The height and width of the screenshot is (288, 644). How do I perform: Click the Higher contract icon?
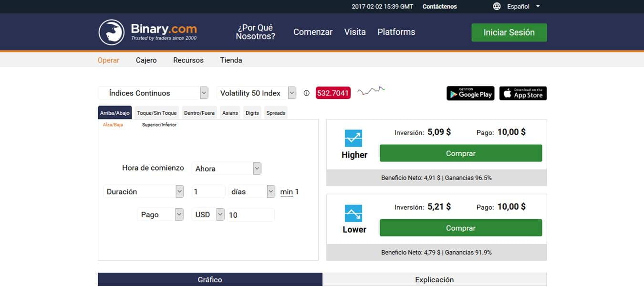point(353,139)
